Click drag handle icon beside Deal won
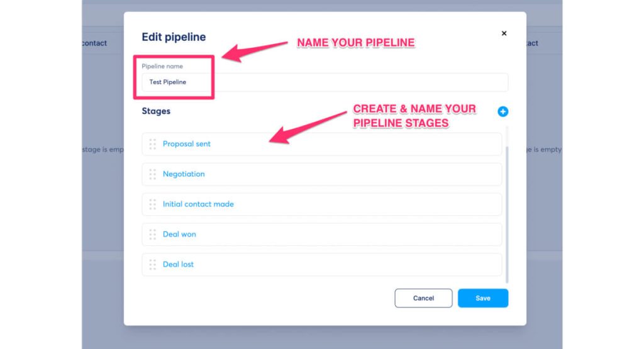This screenshot has height=349, width=644. [x=152, y=235]
